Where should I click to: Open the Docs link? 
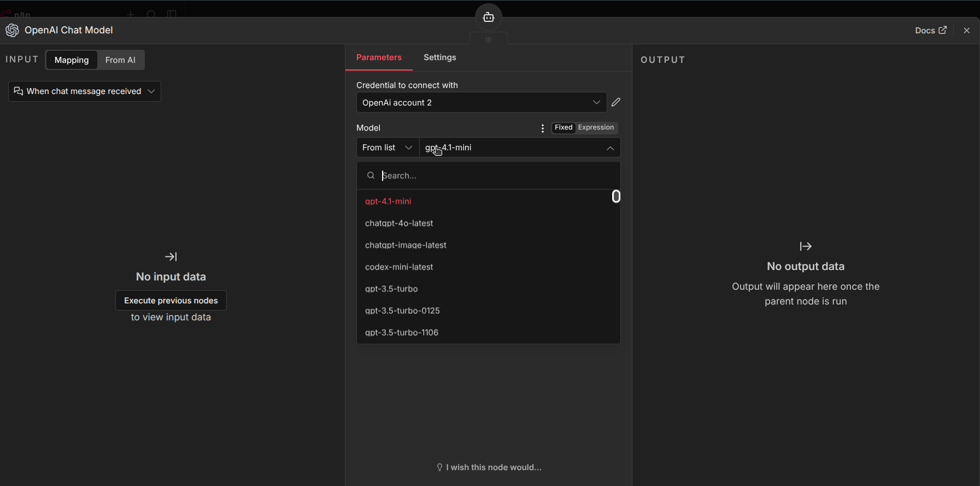(x=930, y=31)
